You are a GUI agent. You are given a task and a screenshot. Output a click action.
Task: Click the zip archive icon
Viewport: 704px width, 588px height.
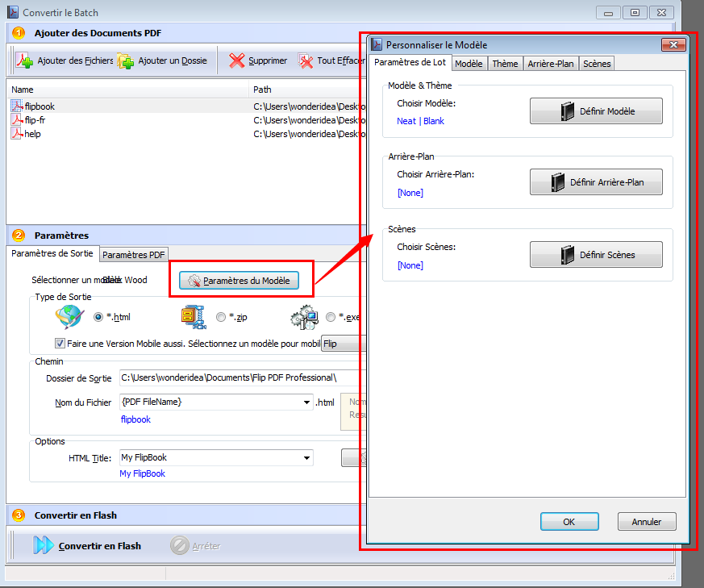[194, 317]
